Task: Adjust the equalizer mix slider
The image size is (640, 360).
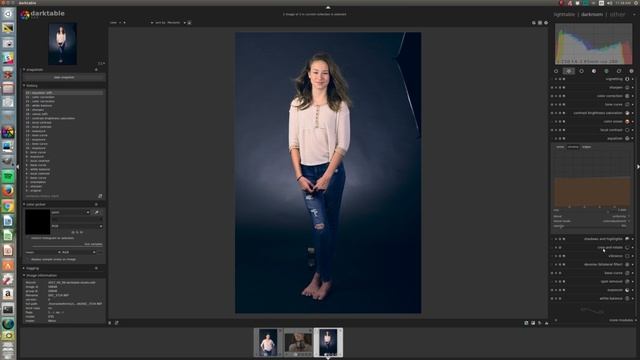Action: (591, 211)
